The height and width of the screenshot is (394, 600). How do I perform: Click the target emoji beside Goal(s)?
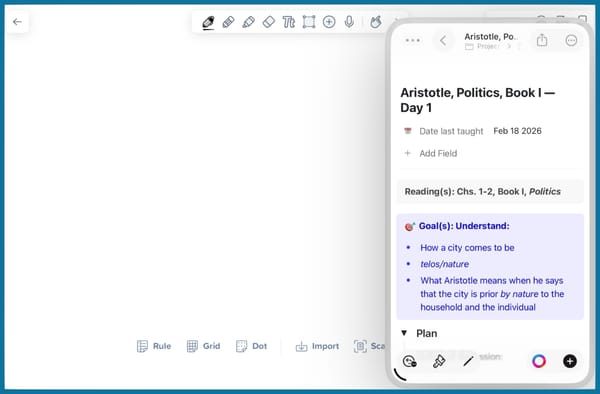[409, 226]
